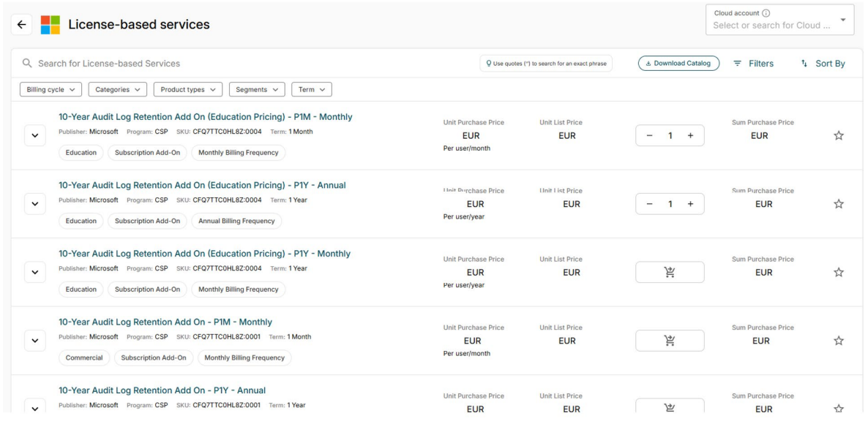This screenshot has height=435, width=868.
Task: Open the Sort By options
Action: pyautogui.click(x=823, y=64)
